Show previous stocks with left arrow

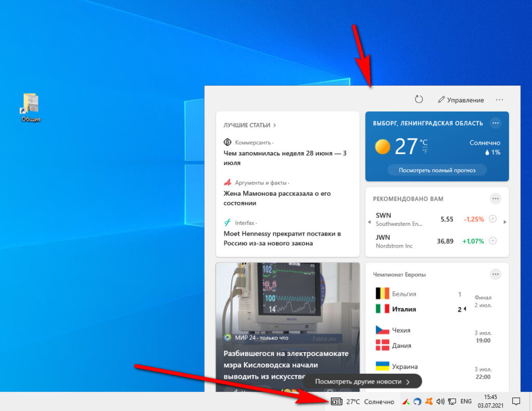369,222
